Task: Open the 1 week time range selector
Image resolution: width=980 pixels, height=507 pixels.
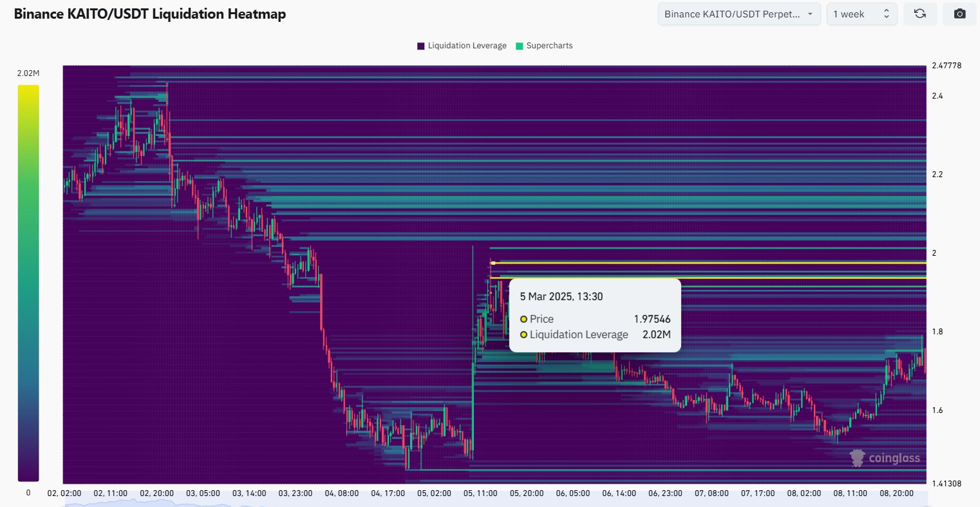Action: point(860,14)
